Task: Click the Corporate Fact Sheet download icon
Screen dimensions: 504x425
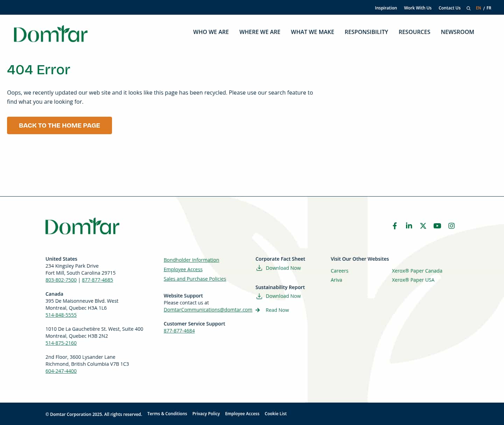Action: tap(259, 268)
